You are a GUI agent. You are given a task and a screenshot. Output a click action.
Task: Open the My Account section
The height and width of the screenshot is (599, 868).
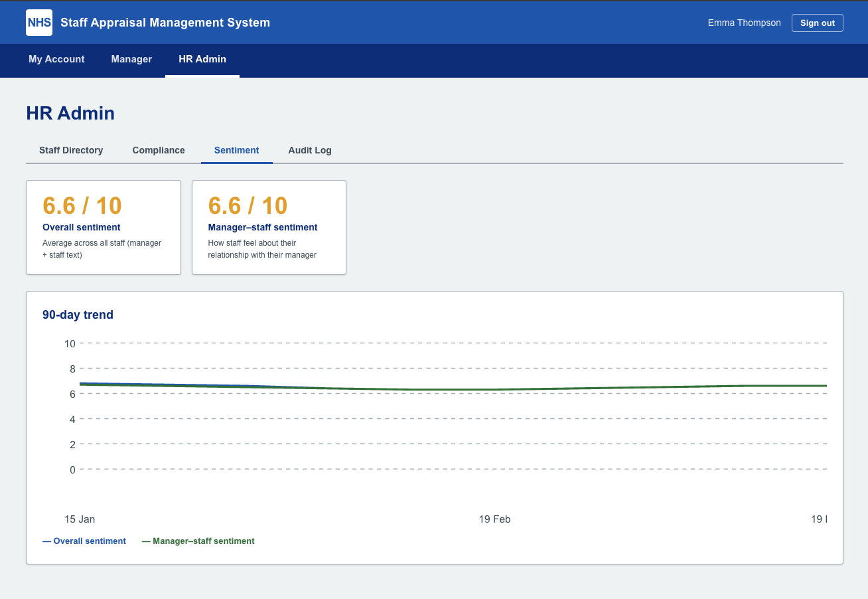click(x=56, y=59)
